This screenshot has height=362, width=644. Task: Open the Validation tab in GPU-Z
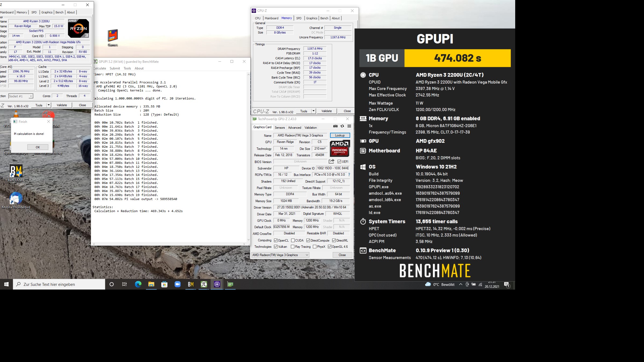(x=310, y=127)
